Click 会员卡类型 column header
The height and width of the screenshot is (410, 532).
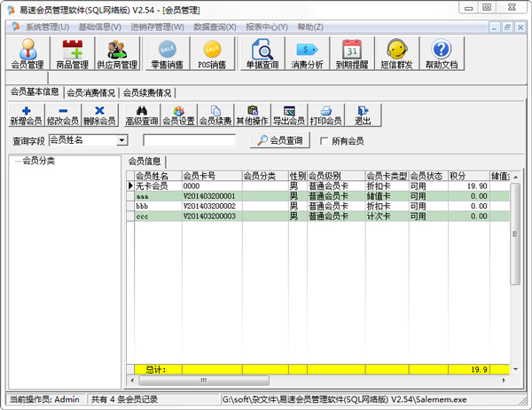pos(387,176)
